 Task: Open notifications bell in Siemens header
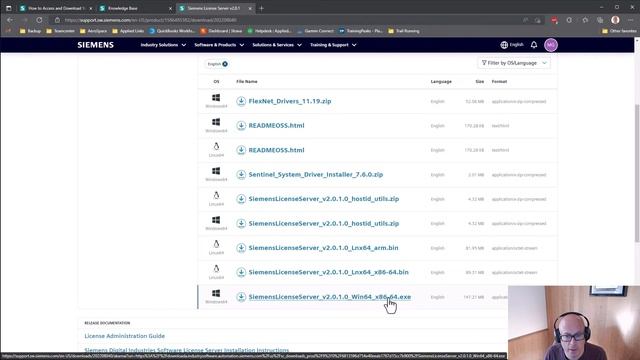(534, 45)
